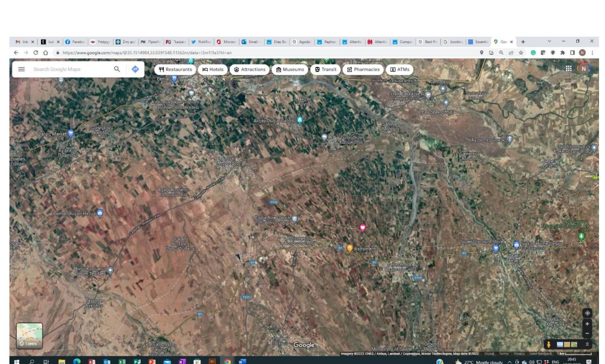Expand the imagery strip chevron
605x364 pixels.
click(x=587, y=344)
